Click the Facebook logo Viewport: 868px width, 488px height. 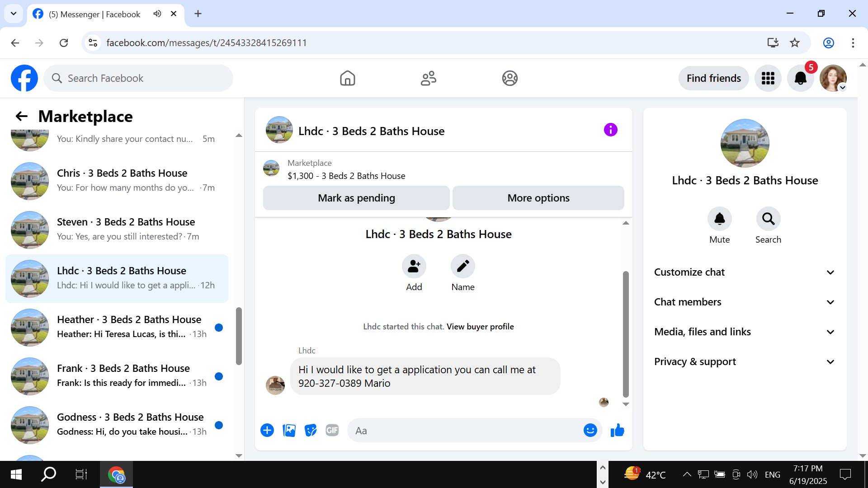[x=24, y=78]
